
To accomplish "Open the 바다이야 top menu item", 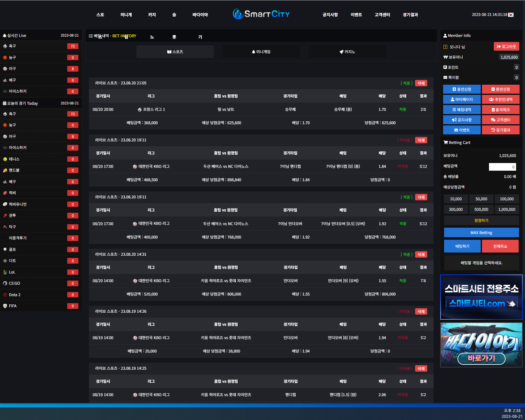I will pyautogui.click(x=200, y=15).
